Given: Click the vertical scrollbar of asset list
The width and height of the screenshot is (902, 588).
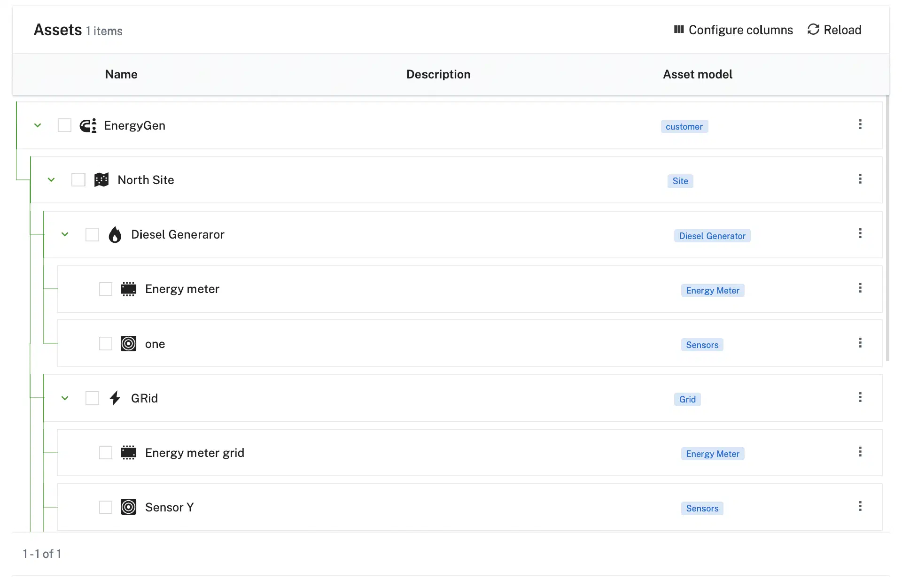Looking at the screenshot, I should [x=887, y=228].
